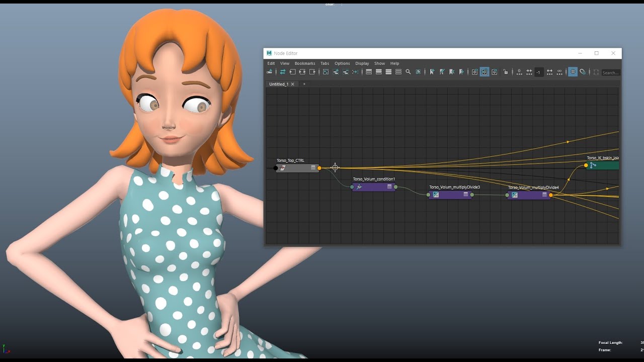Go to next bookmark
Viewport: 644px width, 362px height.
tap(461, 72)
